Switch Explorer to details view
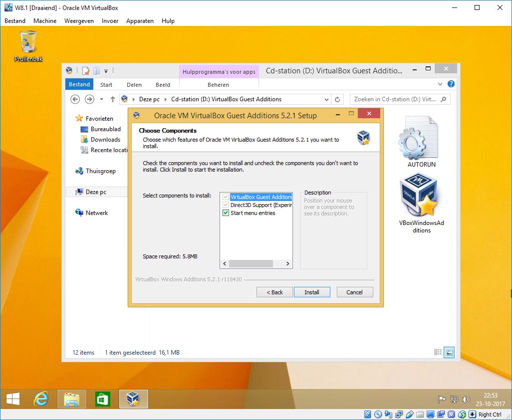 tap(438, 352)
